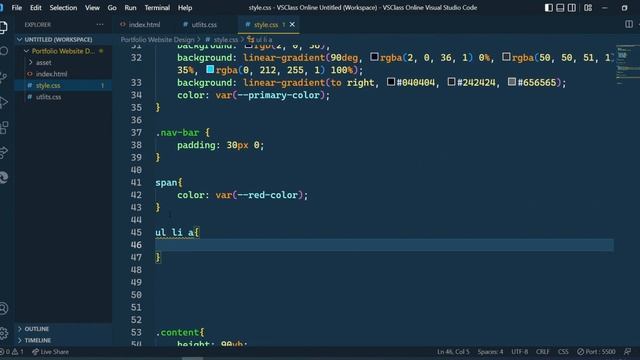Click the #040404 color swatch
This screenshot has width=640, height=360.
point(391,82)
